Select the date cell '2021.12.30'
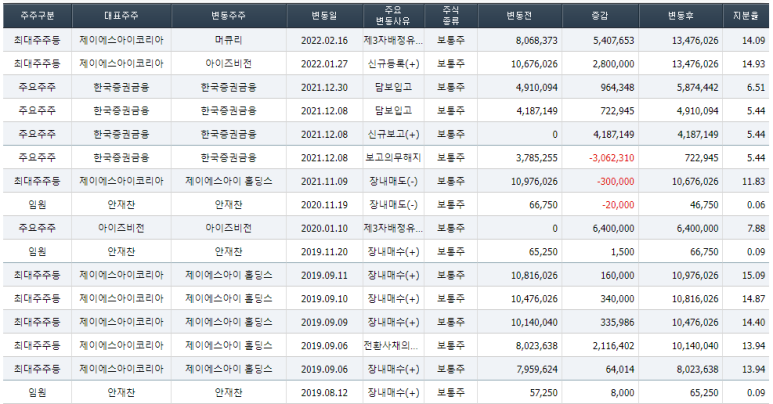Screen dimensions: 773x404 tap(324, 87)
